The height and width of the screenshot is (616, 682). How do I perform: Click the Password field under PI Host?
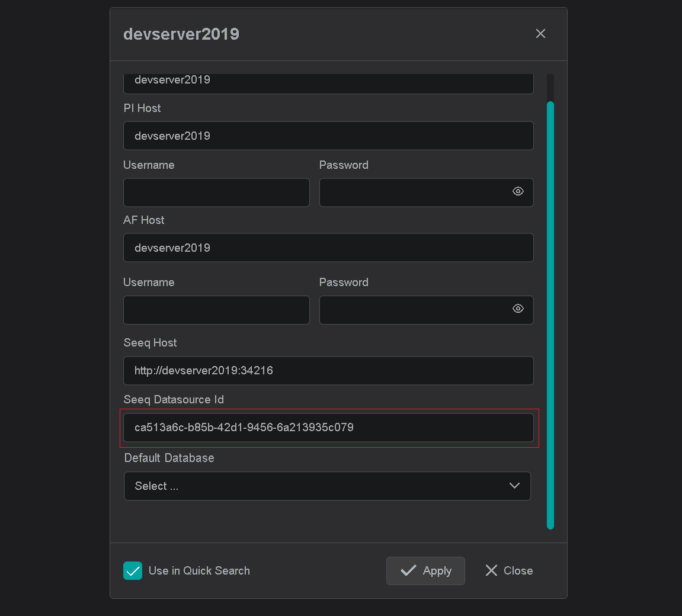click(x=426, y=192)
